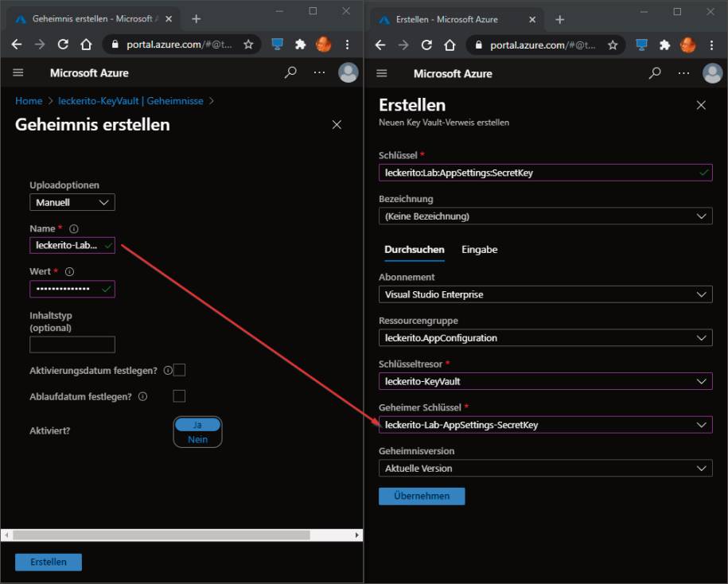Image resolution: width=728 pixels, height=584 pixels.
Task: Click Erstellen button to create secret
Action: 49,563
